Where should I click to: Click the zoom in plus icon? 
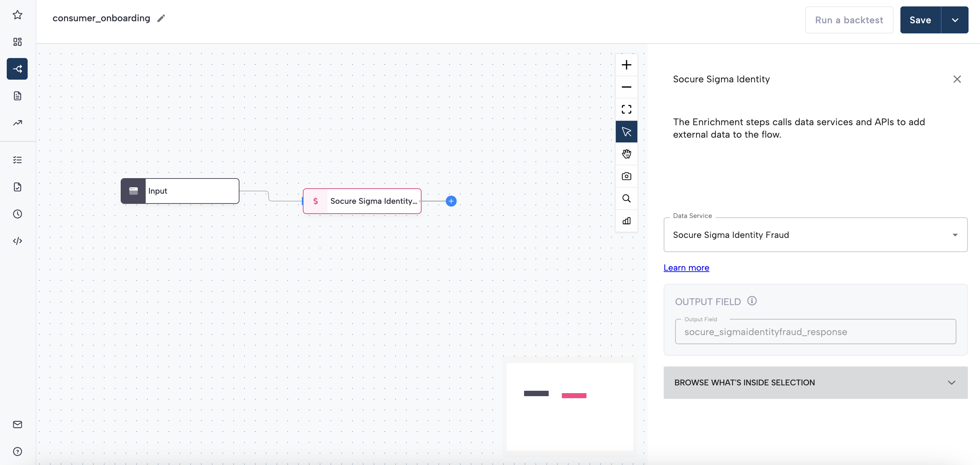coord(626,65)
